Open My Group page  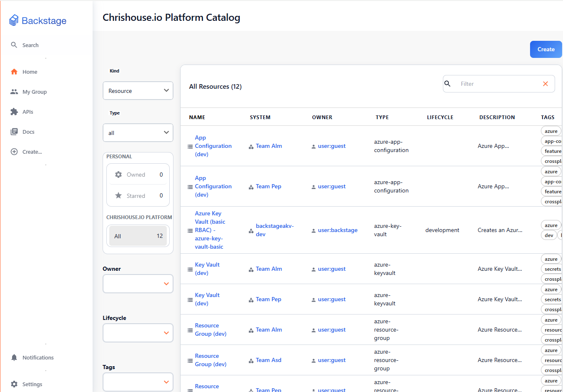pos(34,92)
